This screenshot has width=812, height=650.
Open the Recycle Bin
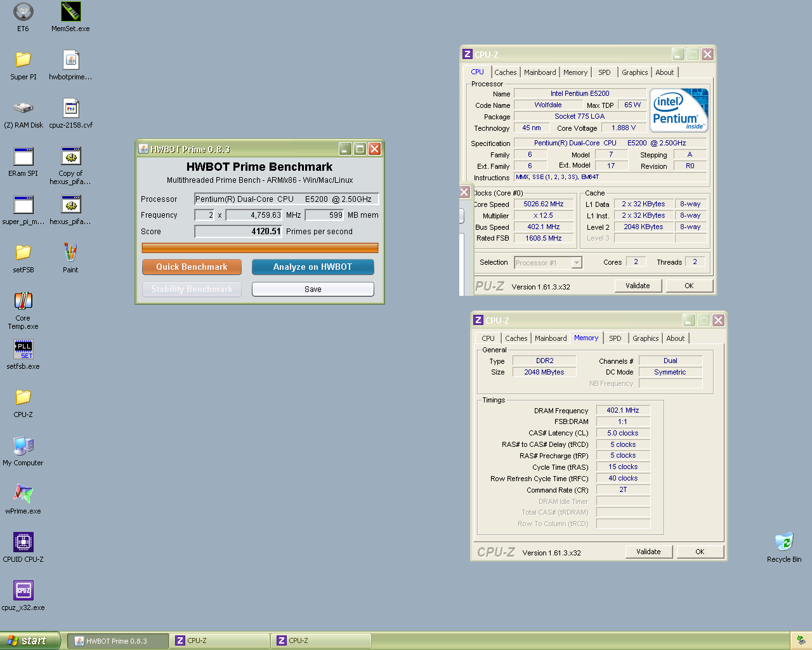(x=784, y=542)
